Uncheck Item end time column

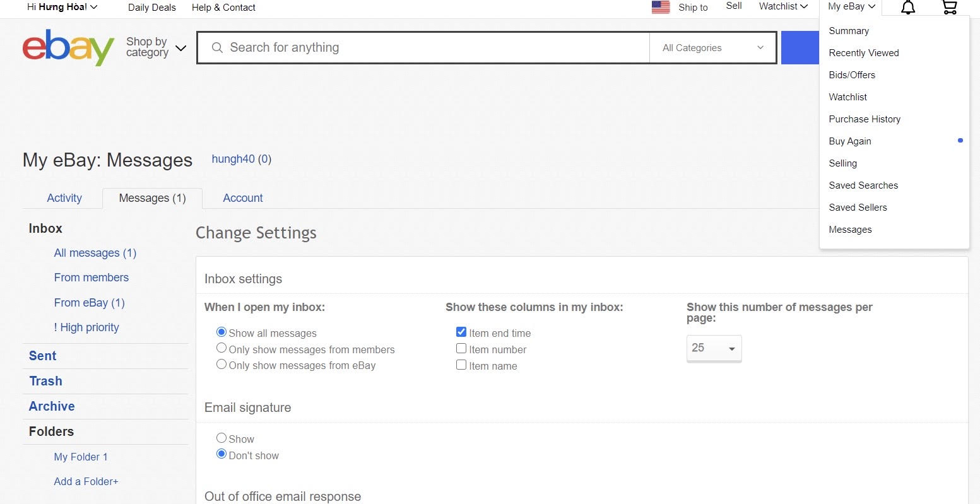pyautogui.click(x=461, y=332)
